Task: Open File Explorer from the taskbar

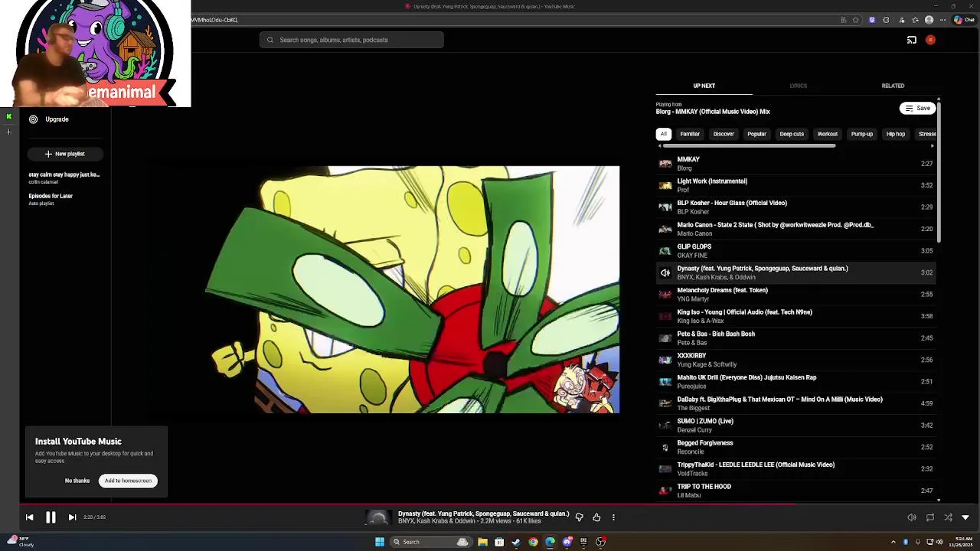Action: click(x=482, y=542)
